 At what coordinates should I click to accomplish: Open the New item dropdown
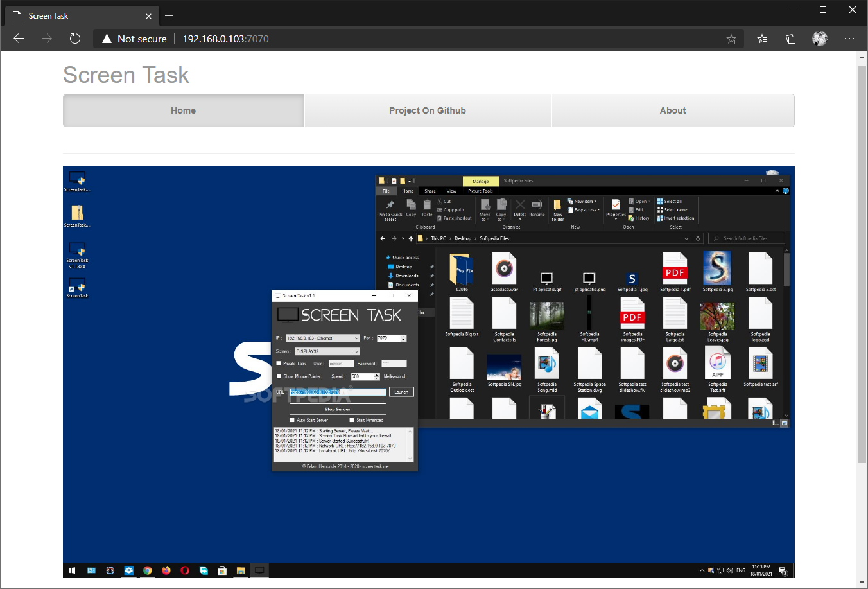click(x=582, y=202)
